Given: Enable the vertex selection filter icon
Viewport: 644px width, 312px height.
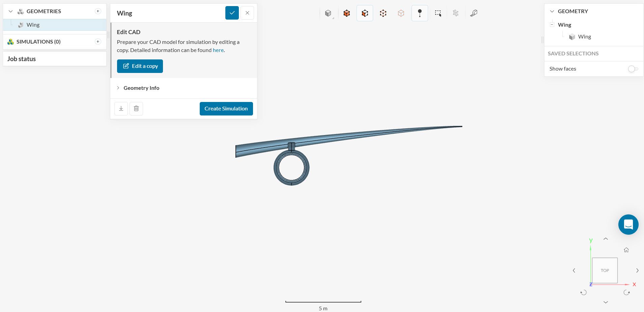Looking at the screenshot, I should coord(383,13).
